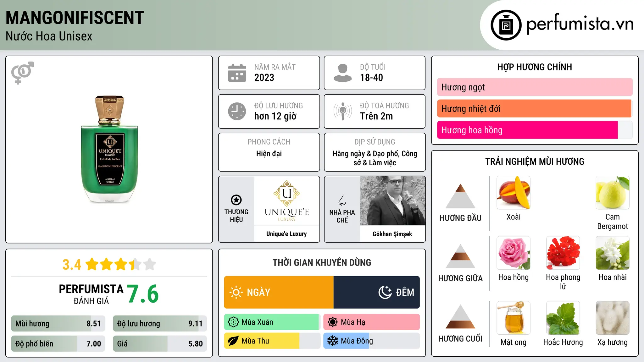The height and width of the screenshot is (362, 644).
Task: Click the person icon beside Độ tuổi
Action: pos(342,73)
